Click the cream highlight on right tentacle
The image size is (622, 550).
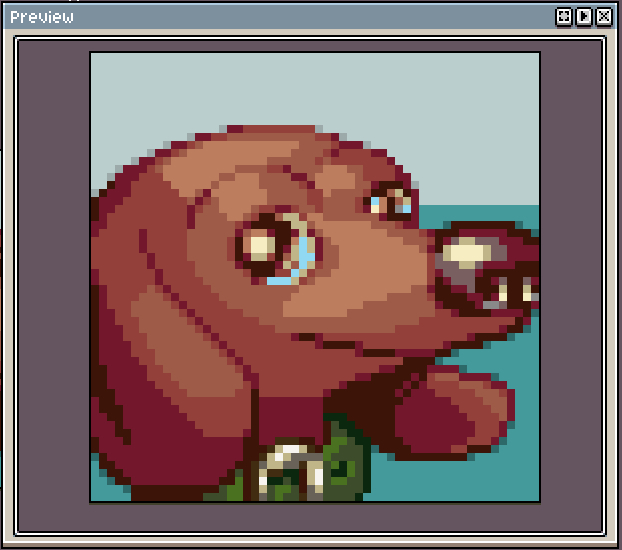465,252
